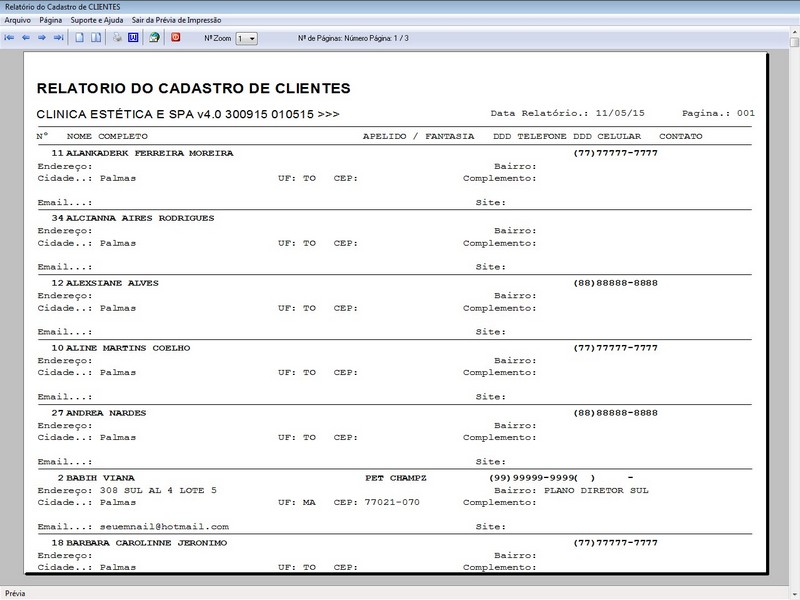Select client name ALANKADERK FERREIRA MOREIRA
This screenshot has height=600, width=800.
[x=149, y=153]
